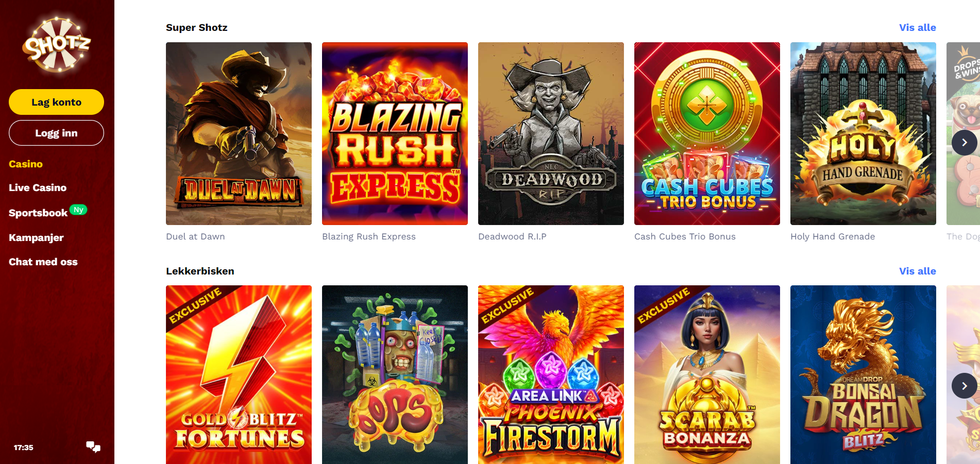Open Live Casino section
The width and height of the screenshot is (980, 464).
pos(38,187)
